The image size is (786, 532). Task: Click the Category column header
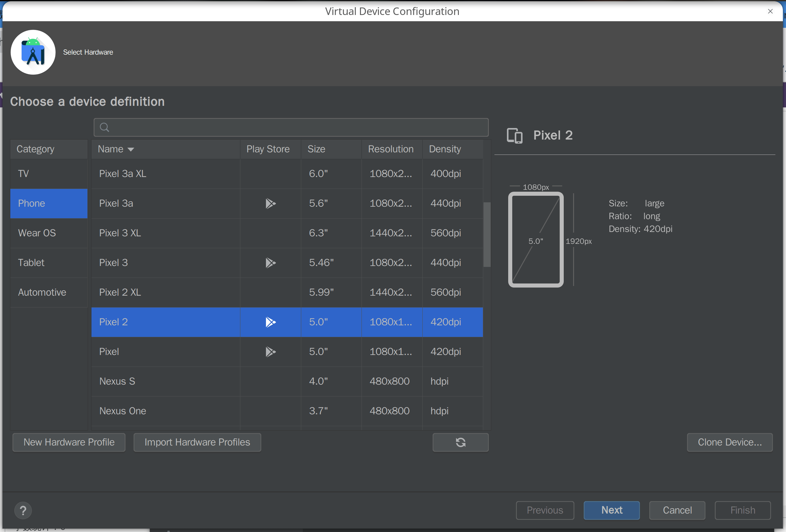coord(49,149)
